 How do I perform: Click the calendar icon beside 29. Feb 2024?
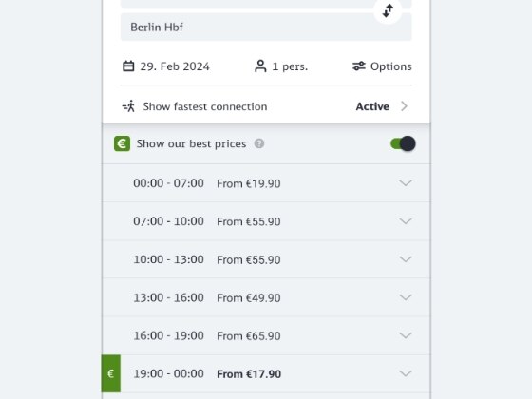point(128,66)
